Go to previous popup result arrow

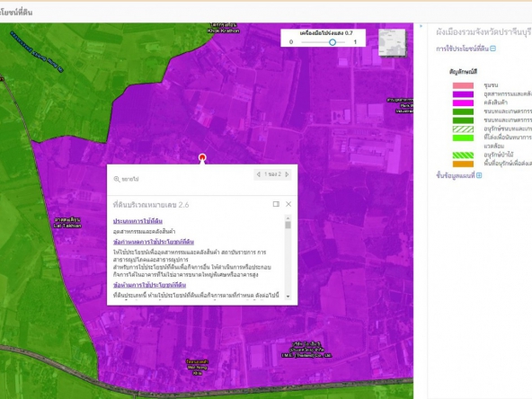point(259,174)
